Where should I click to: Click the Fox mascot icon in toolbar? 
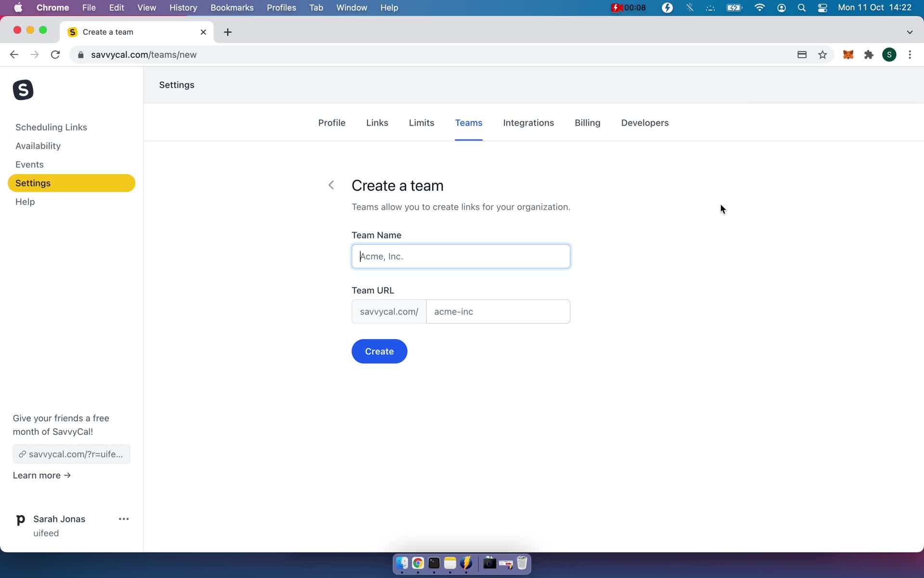[x=849, y=54]
